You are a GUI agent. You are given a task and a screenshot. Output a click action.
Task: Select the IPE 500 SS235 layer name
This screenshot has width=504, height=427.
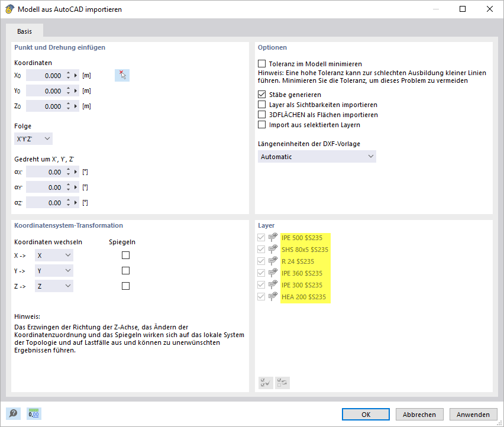302,238
